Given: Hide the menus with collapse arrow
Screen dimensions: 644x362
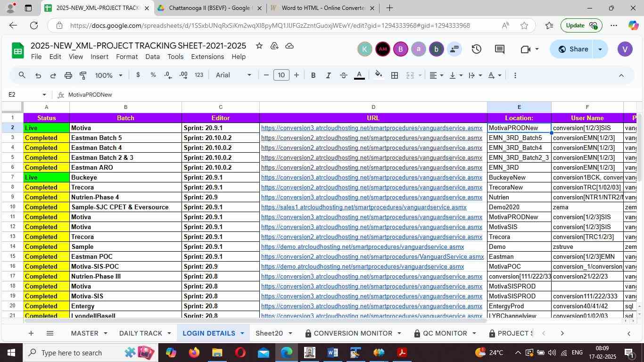Looking at the screenshot, I should 621,75.
